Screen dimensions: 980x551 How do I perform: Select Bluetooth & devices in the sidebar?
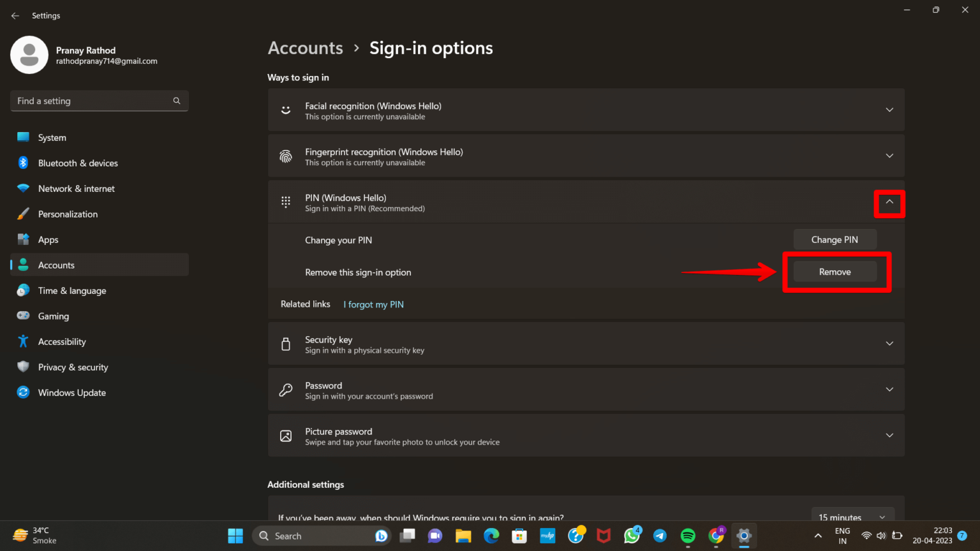[77, 163]
